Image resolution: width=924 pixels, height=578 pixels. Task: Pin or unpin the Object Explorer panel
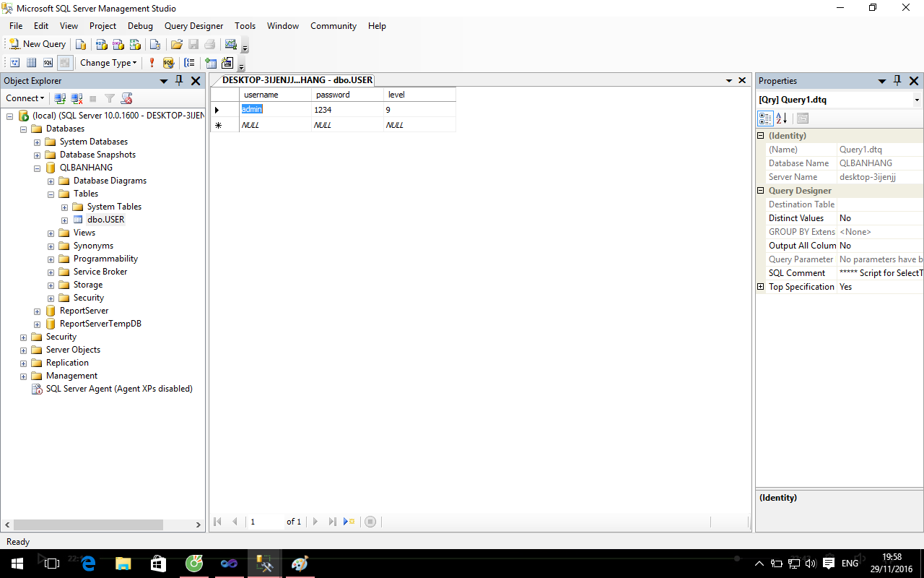[179, 81]
